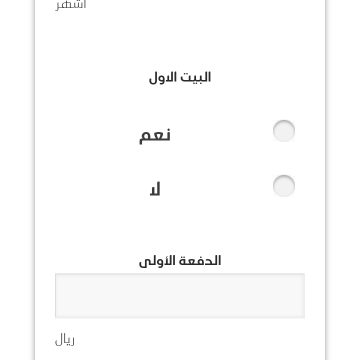This screenshot has width=360, height=360.
Task: Choose no for first home question
Action: pyautogui.click(x=284, y=186)
